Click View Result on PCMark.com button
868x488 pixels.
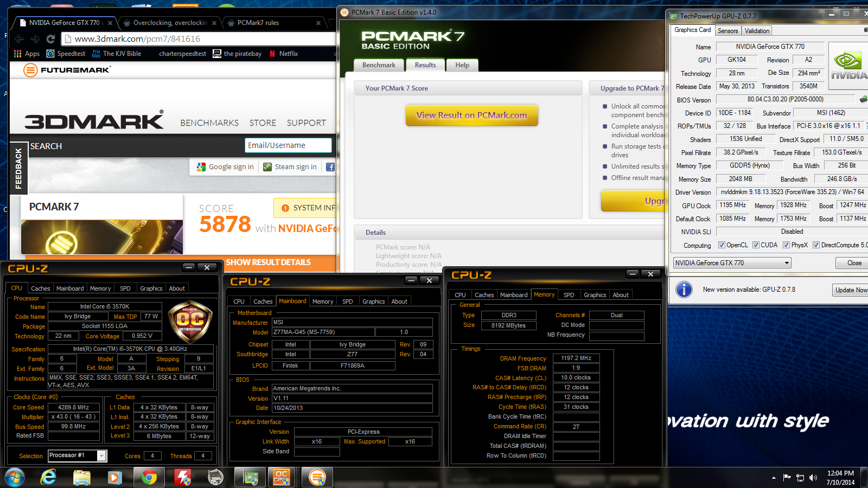click(472, 115)
